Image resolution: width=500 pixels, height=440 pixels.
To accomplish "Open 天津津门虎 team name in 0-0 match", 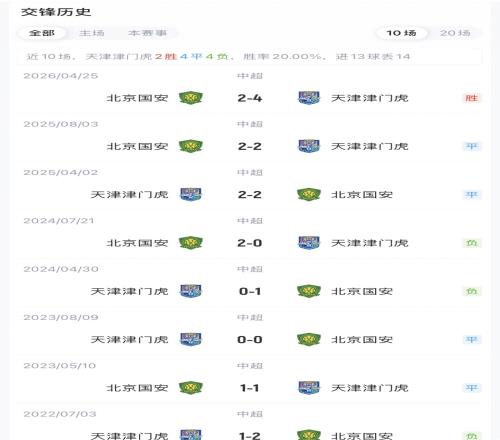I will pos(129,340).
